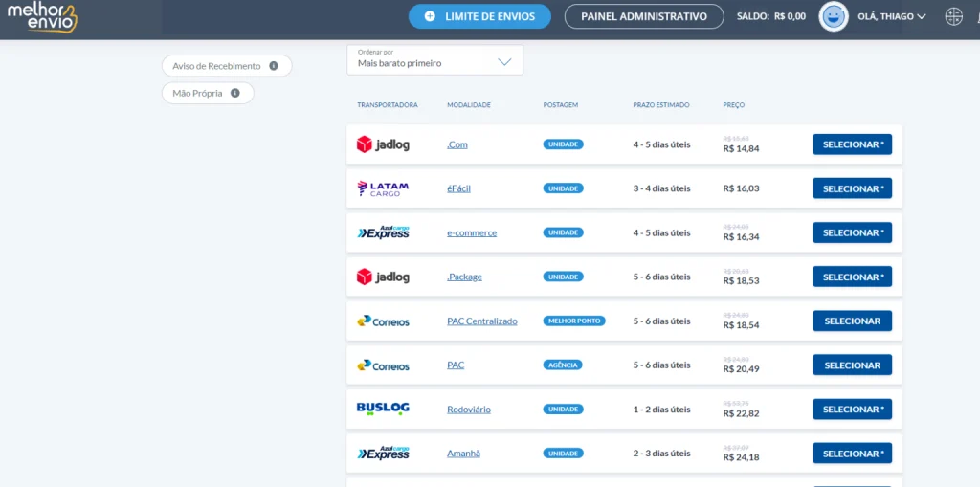Open the Rodoviário modality link
Screen dimensions: 980x487
pos(469,410)
